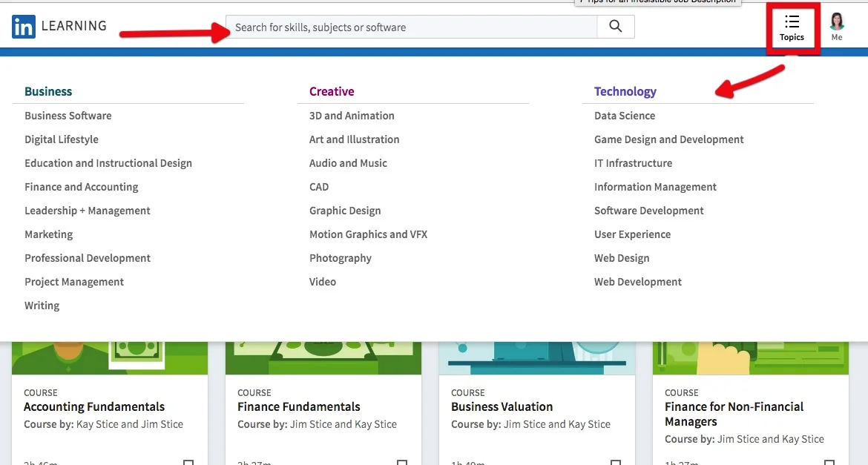The image size is (868, 465).
Task: Select Digital Lifestyle topic
Action: coord(62,139)
